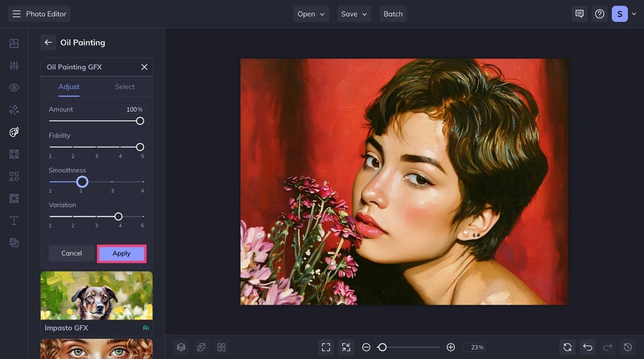This screenshot has width=644, height=359.
Task: Open the Save dropdown menu
Action: point(354,14)
